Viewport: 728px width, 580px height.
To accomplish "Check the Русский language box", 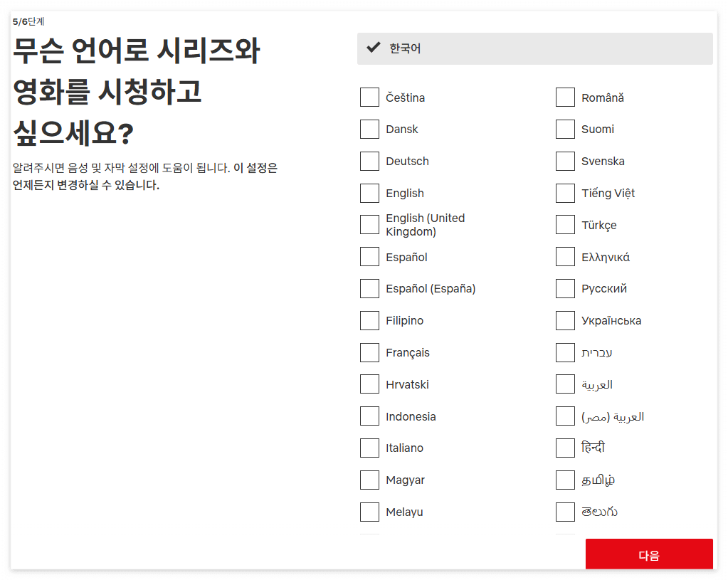I will tap(564, 288).
